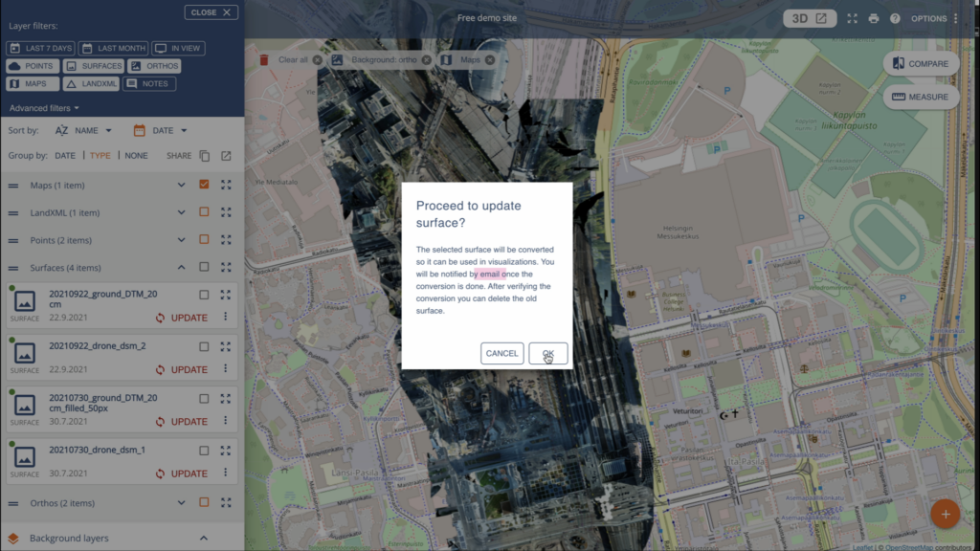Zoom to extent of Points group
This screenshot has height=551, width=980.
coord(226,240)
